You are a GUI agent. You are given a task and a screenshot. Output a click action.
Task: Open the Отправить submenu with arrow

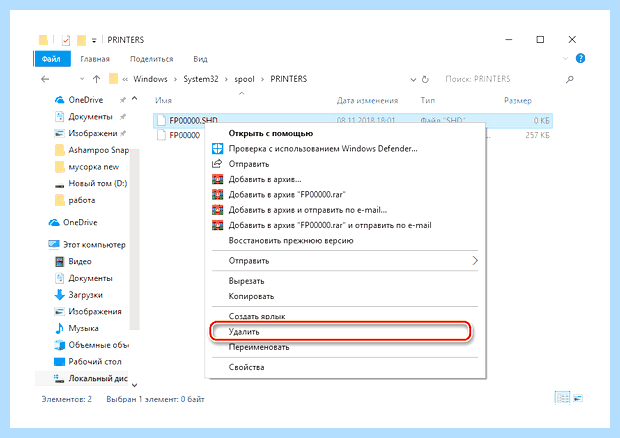[345, 261]
